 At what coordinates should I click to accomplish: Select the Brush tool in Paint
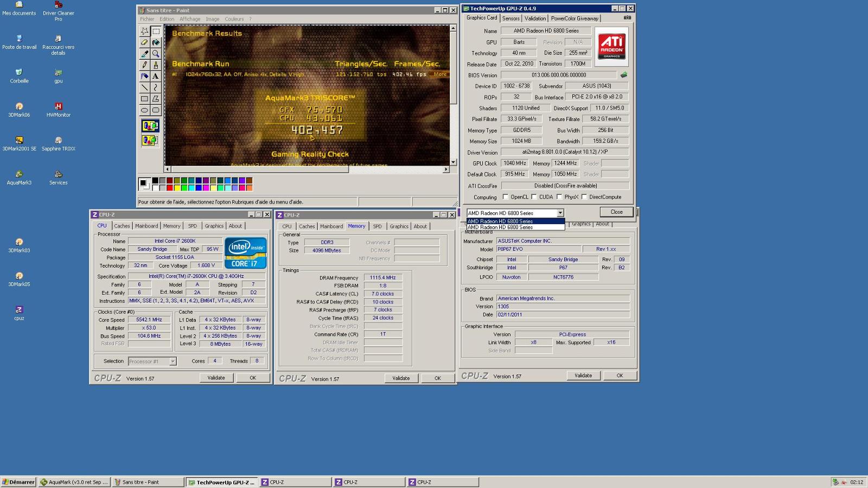156,65
